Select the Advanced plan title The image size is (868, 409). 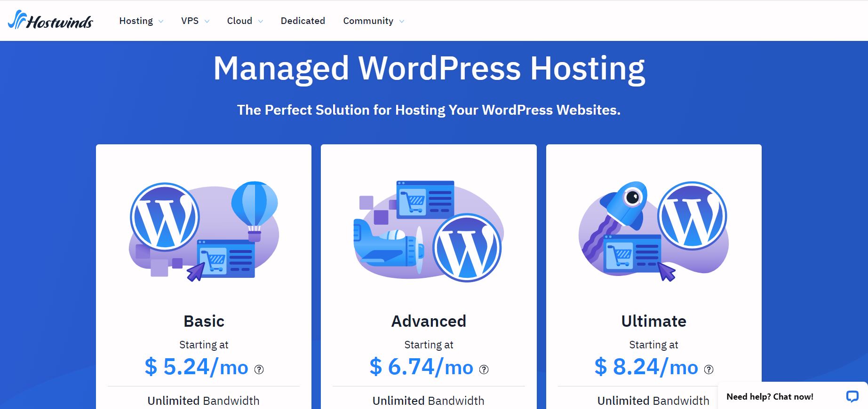tap(429, 321)
